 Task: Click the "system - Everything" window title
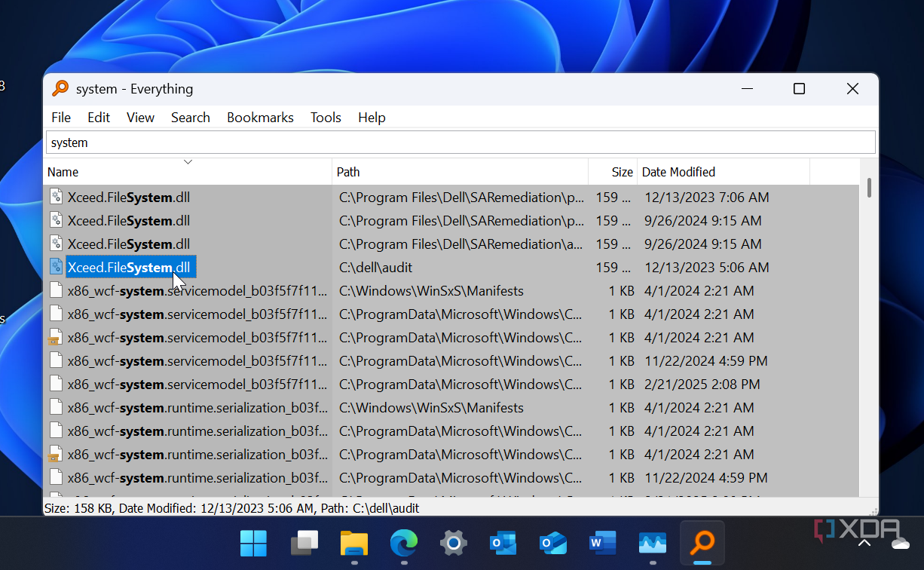pyautogui.click(x=134, y=88)
